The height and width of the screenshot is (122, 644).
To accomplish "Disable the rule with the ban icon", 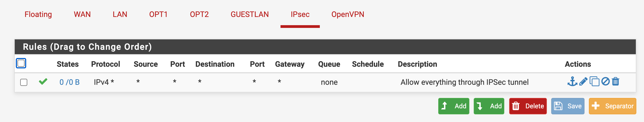I will click(606, 82).
